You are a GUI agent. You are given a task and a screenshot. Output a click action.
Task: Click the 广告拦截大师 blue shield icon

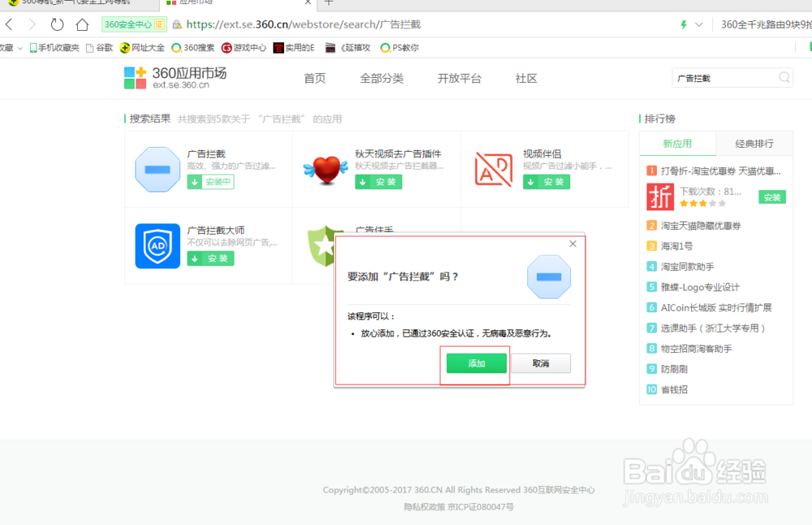click(158, 246)
